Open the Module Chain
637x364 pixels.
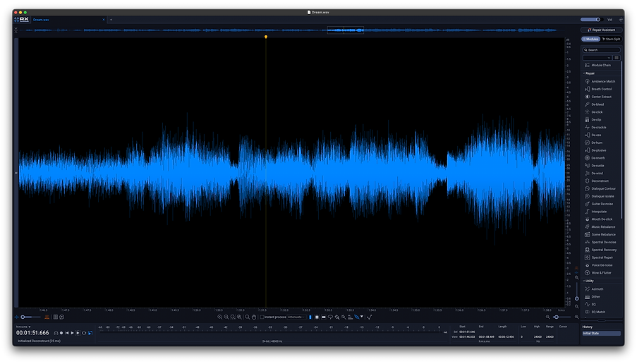pyautogui.click(x=598, y=65)
